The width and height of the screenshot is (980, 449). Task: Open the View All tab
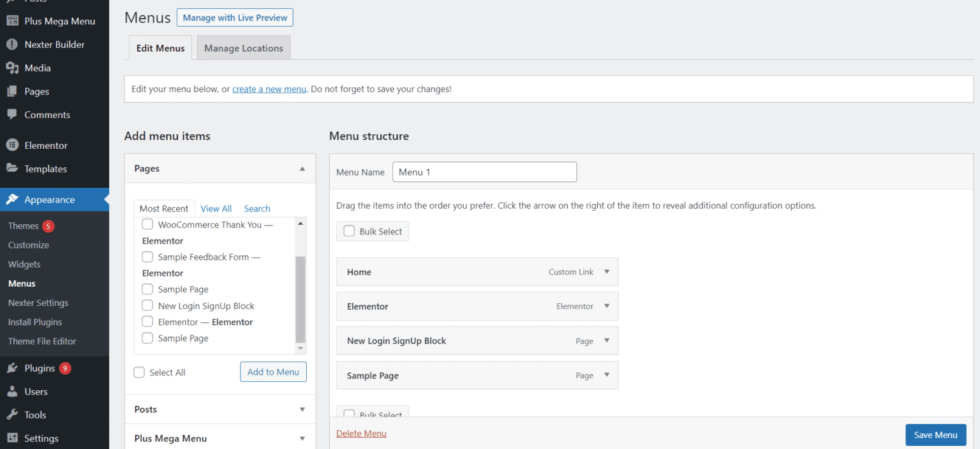point(216,208)
